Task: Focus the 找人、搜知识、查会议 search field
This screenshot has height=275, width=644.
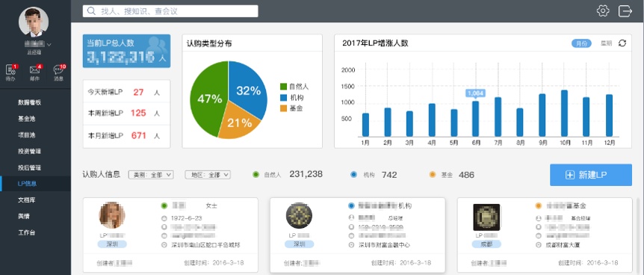Action: coord(170,11)
